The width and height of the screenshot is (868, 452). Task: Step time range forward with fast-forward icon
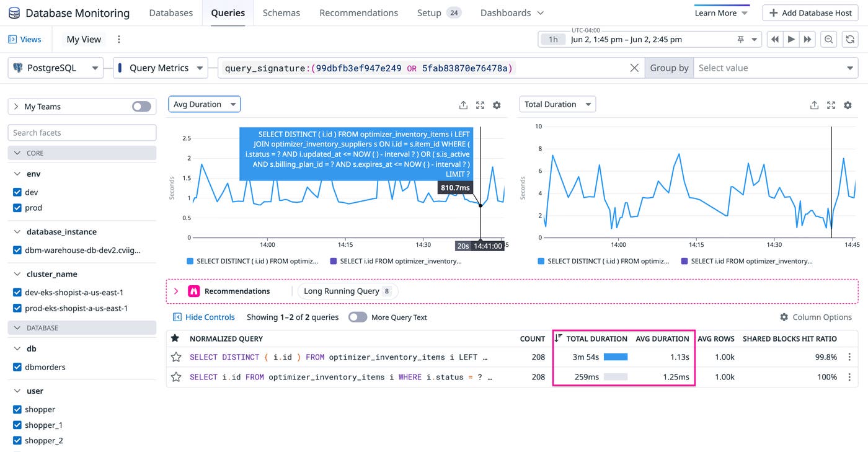pos(807,39)
